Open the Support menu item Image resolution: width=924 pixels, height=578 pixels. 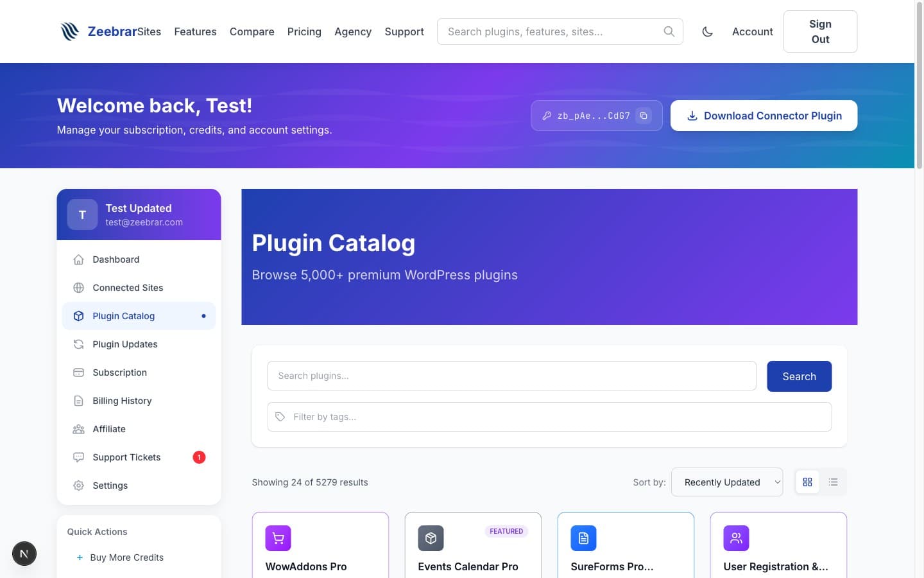point(404,31)
